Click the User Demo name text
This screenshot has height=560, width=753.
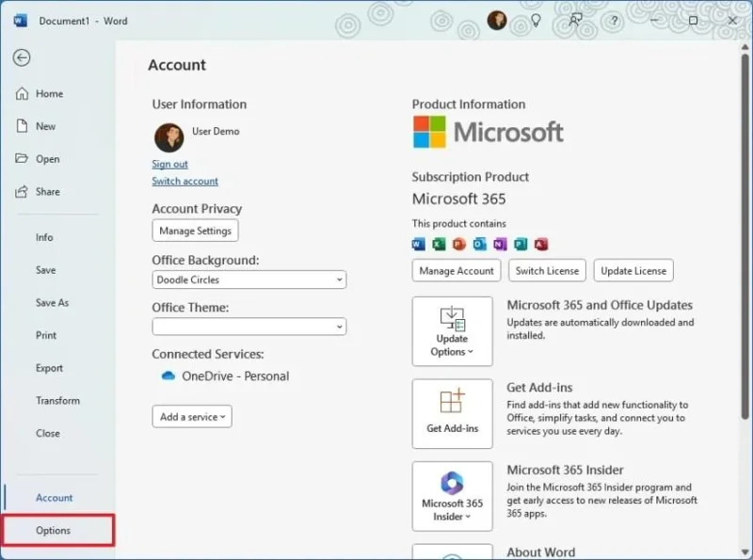(x=216, y=131)
